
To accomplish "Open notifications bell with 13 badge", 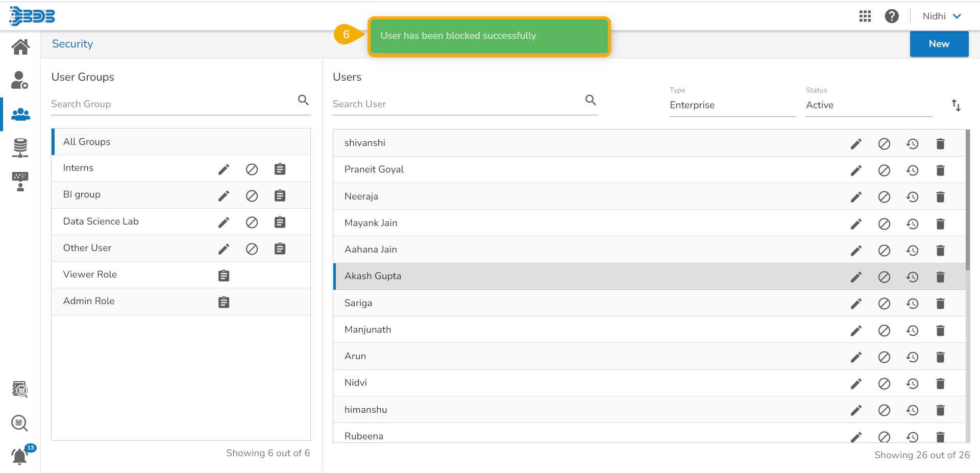I will tap(20, 456).
